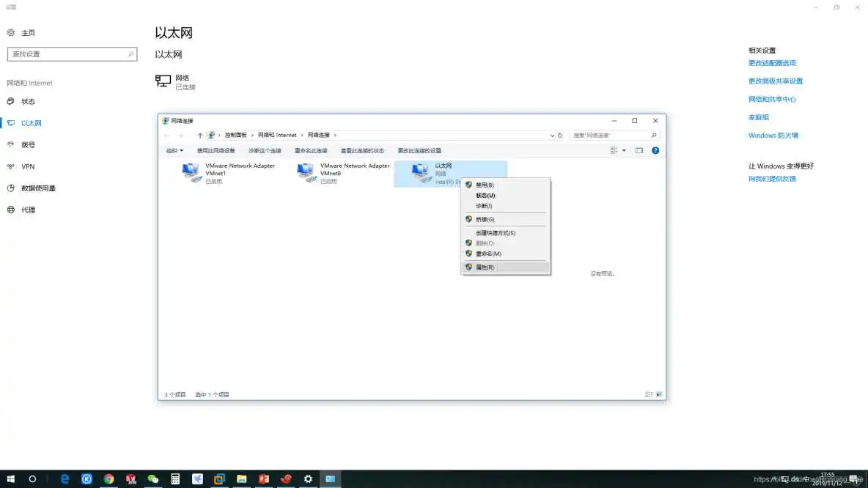Open 代理 settings in the sidebar
The image size is (868, 488).
(29, 210)
